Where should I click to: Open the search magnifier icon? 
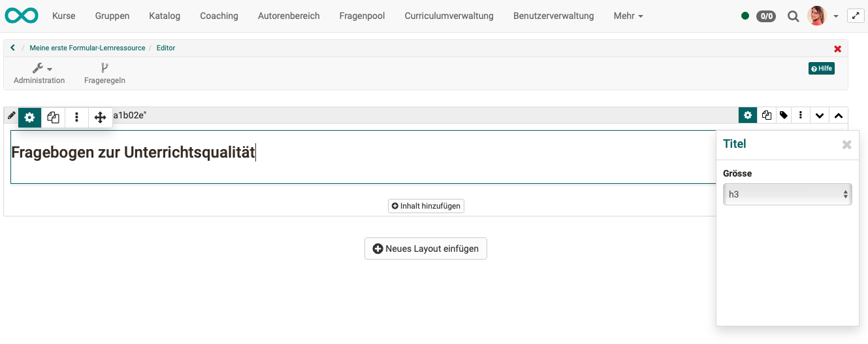click(793, 16)
